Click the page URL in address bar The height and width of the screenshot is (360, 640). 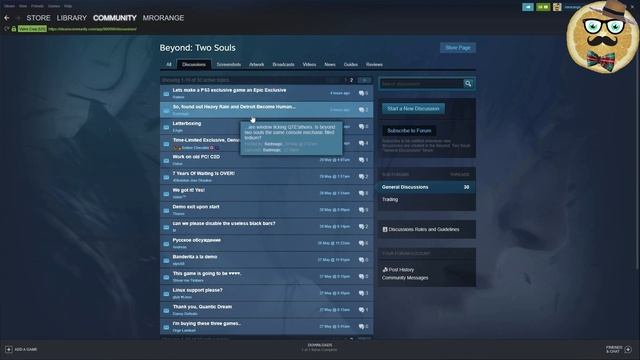93,29
